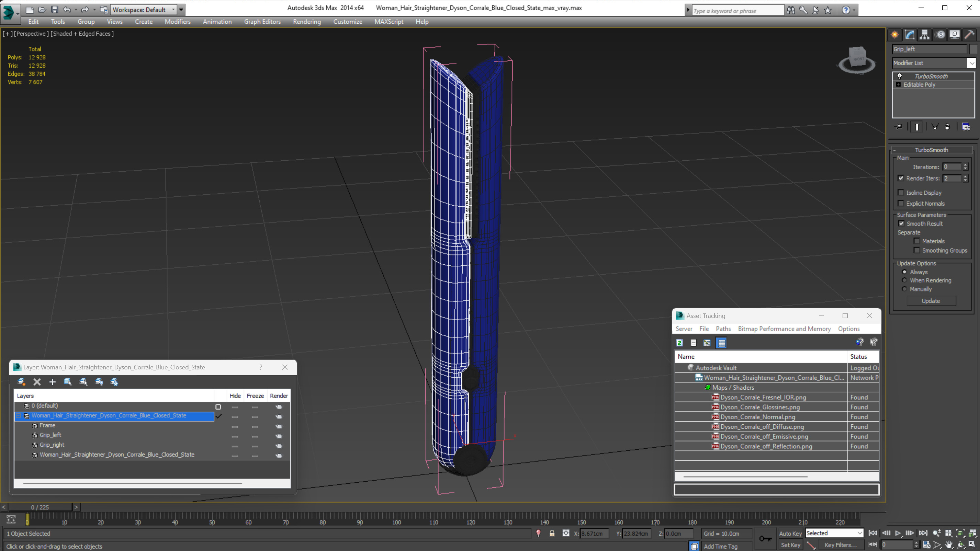
Task: Click Add selection to layer plus icon
Action: pyautogui.click(x=53, y=382)
